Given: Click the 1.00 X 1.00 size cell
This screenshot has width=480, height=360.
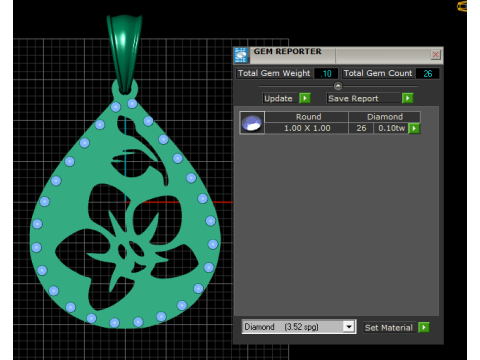Looking at the screenshot, I should coord(307,128).
